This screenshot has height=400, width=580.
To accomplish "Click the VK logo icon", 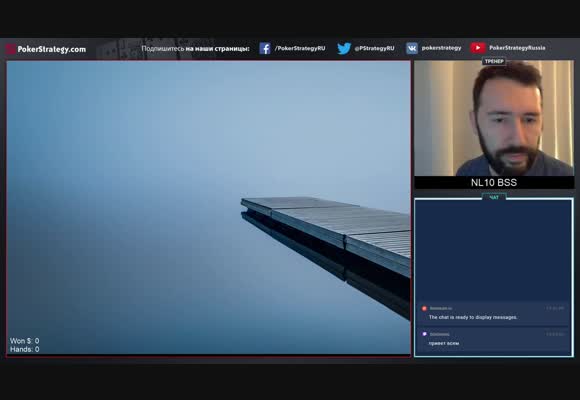I will coord(412,48).
